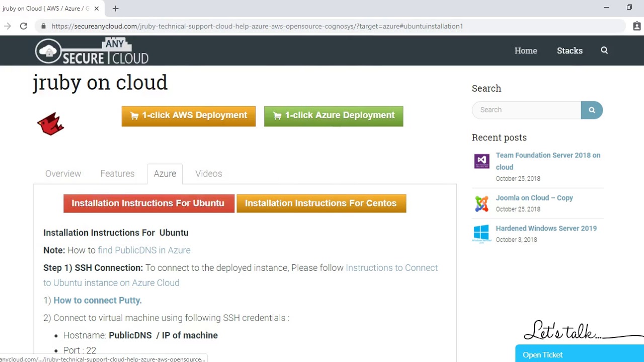Click the blue sidebar search button

pyautogui.click(x=592, y=110)
